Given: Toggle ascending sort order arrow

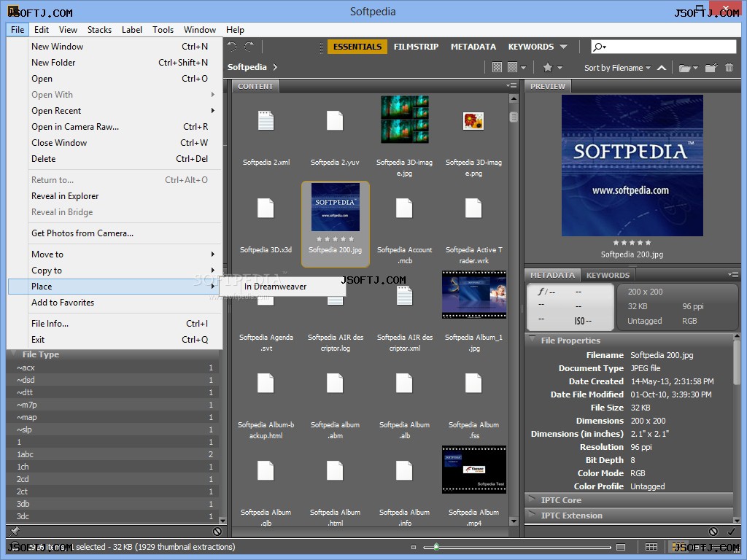Looking at the screenshot, I should coord(661,68).
